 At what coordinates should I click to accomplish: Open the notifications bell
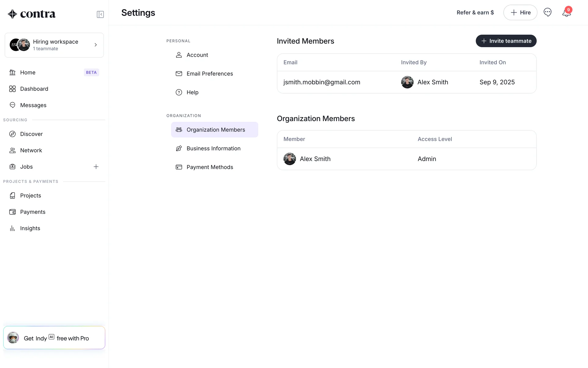566,13
